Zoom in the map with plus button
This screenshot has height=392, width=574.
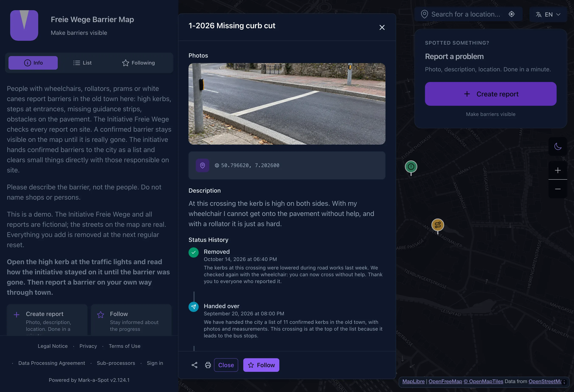pyautogui.click(x=558, y=170)
